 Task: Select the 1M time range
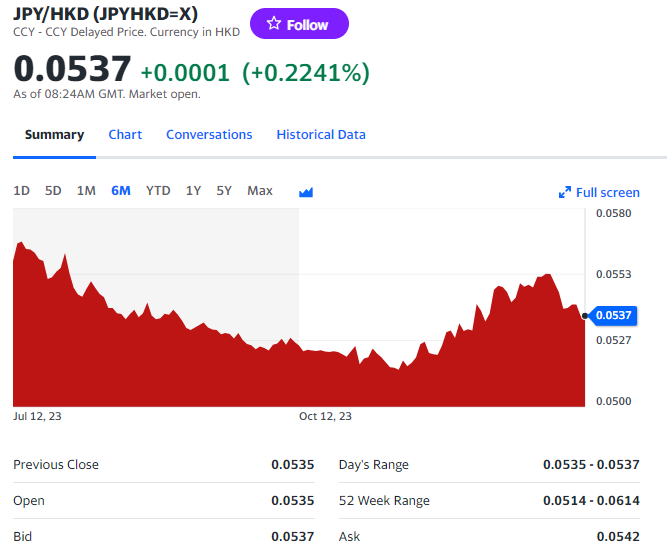pos(86,191)
